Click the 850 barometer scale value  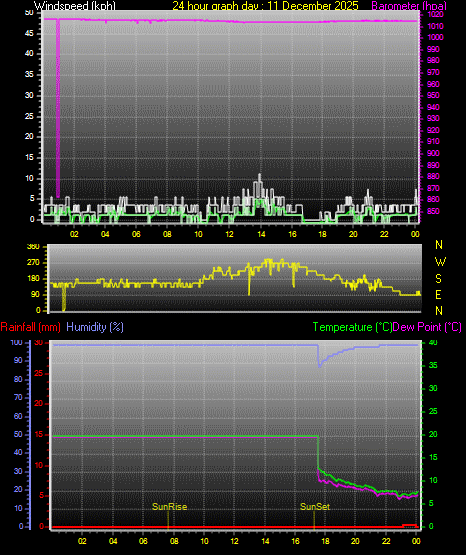433,211
